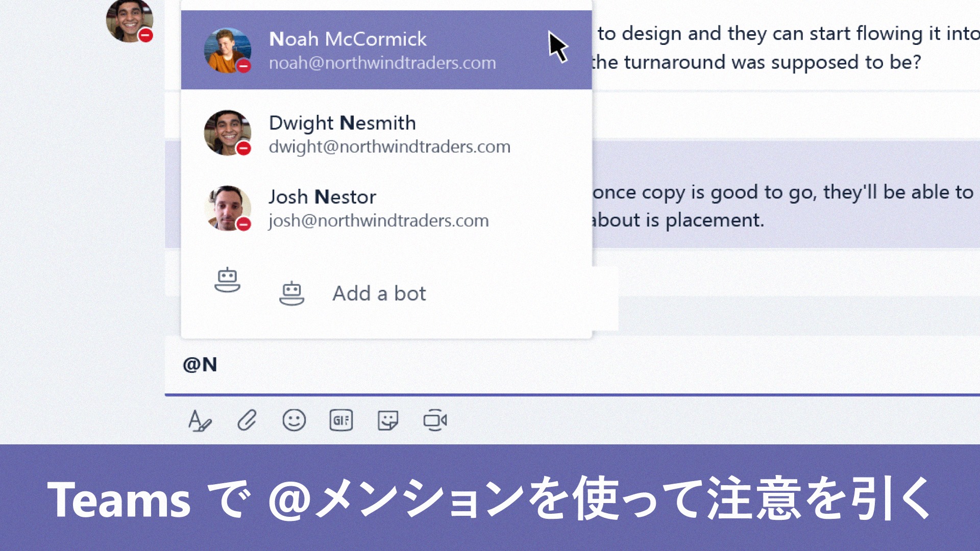The height and width of the screenshot is (551, 980).
Task: Click Noah McCormick's profile picture
Action: coord(228,50)
